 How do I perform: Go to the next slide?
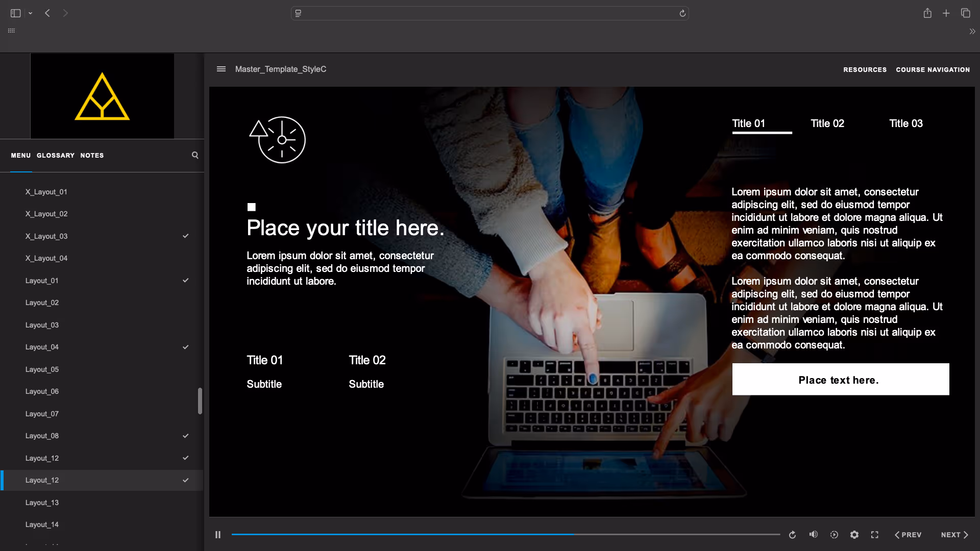click(x=954, y=535)
